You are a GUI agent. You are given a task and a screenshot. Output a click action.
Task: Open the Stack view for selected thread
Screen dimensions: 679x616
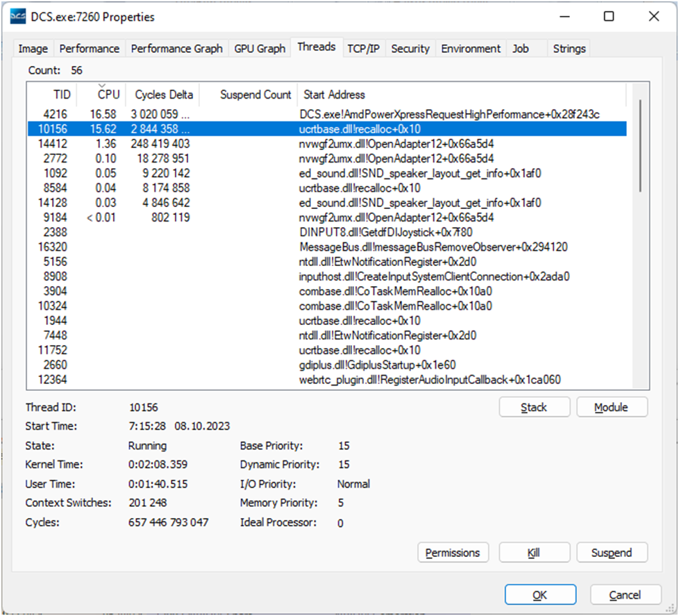point(535,407)
